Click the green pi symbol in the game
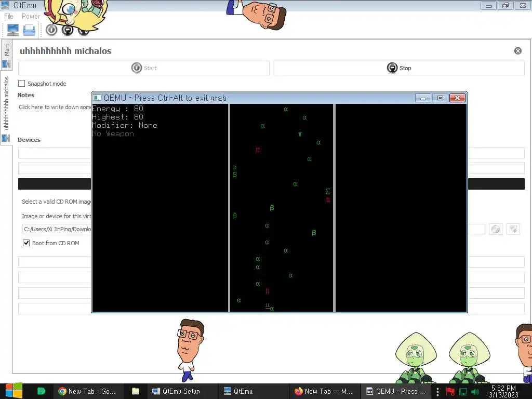 click(300, 134)
